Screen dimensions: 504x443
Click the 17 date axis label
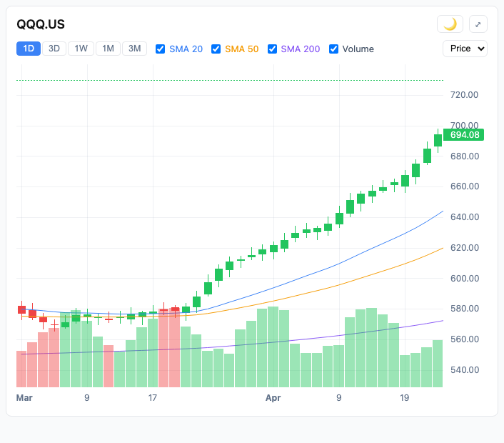[x=152, y=398]
